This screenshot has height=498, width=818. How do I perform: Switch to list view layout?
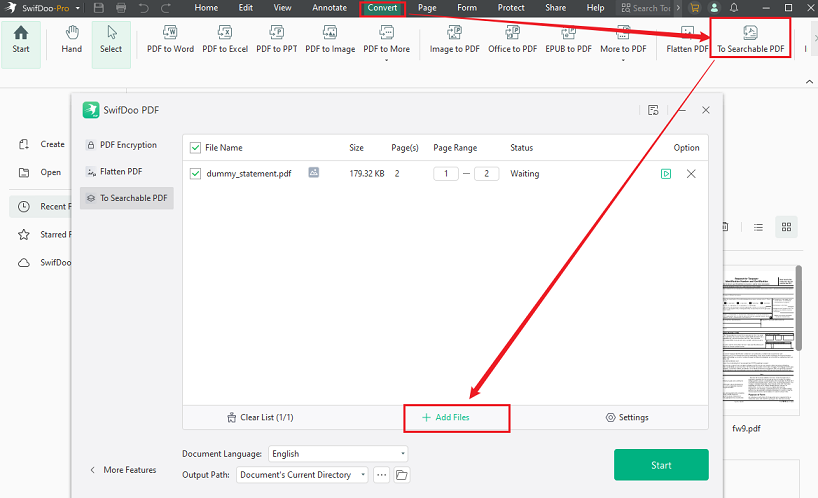tap(759, 227)
